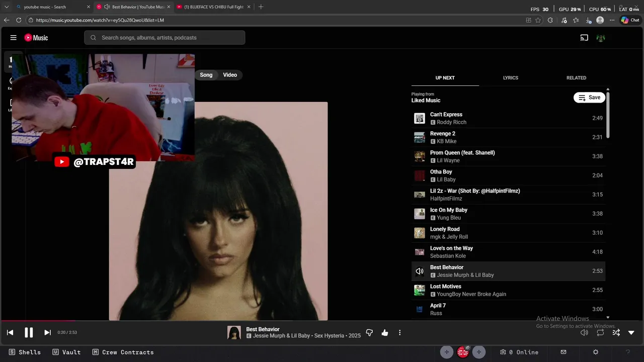
Task: Click the red crew emblem icon
Action: (463, 352)
